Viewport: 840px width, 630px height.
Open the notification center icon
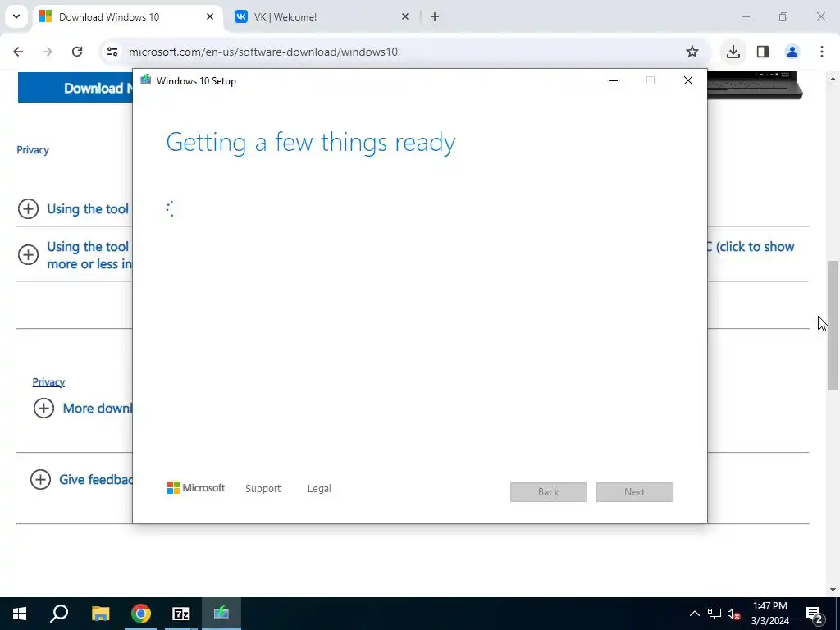[x=815, y=614]
